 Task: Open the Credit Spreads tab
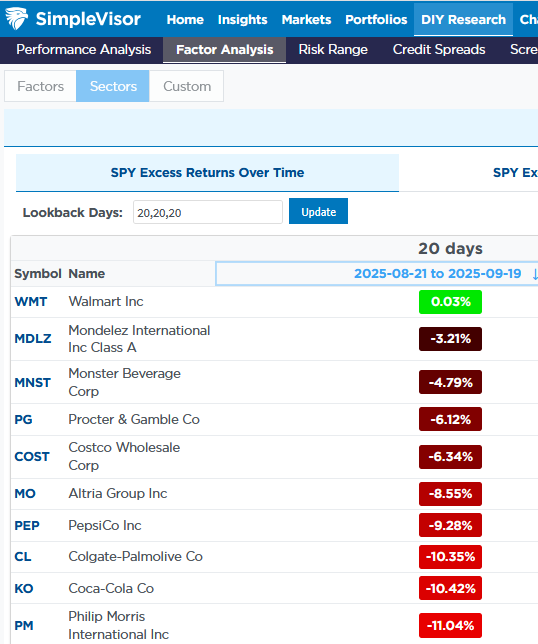point(439,50)
